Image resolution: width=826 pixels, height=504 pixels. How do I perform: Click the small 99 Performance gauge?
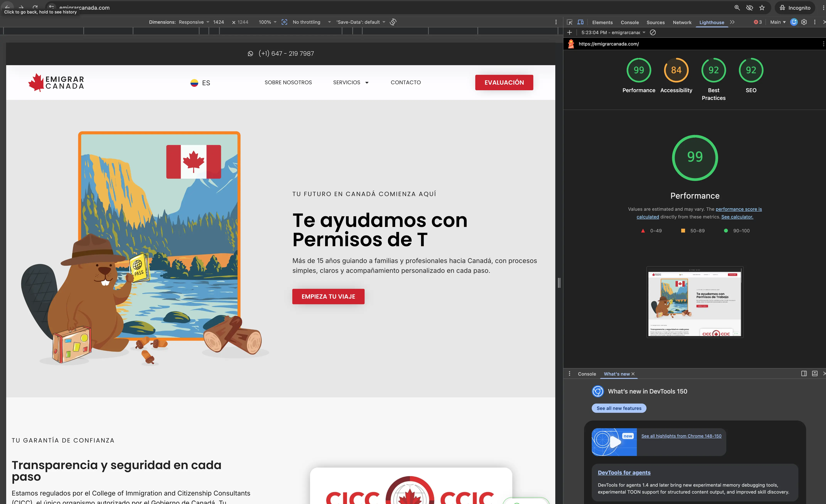639,70
